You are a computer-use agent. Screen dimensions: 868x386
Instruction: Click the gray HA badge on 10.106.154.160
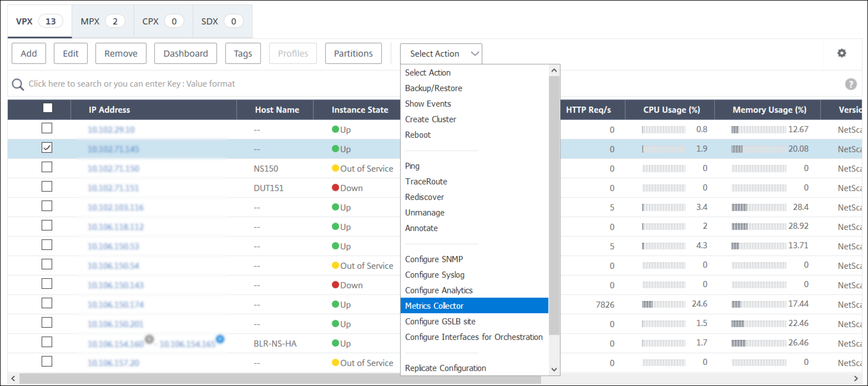[x=149, y=339]
